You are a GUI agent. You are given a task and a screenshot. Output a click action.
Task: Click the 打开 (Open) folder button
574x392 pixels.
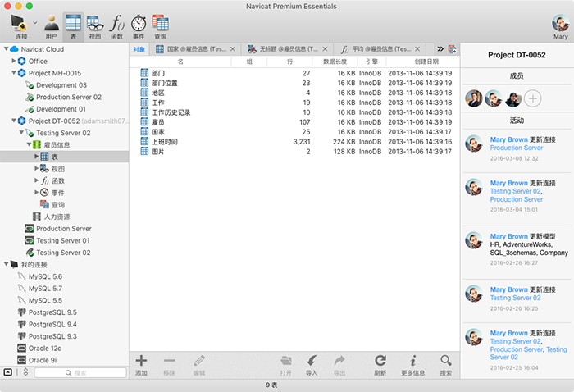pos(286,365)
